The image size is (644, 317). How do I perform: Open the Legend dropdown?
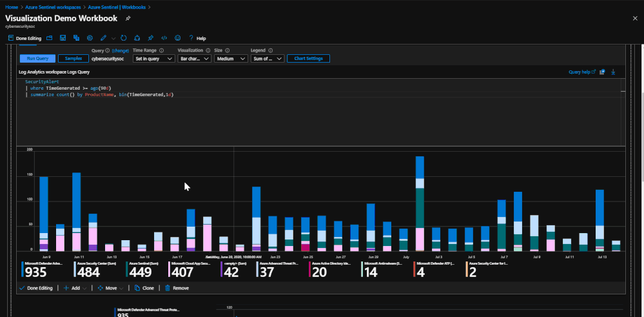coord(268,58)
